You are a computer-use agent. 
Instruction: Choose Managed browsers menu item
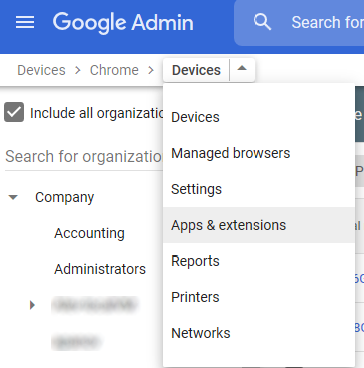[259, 153]
